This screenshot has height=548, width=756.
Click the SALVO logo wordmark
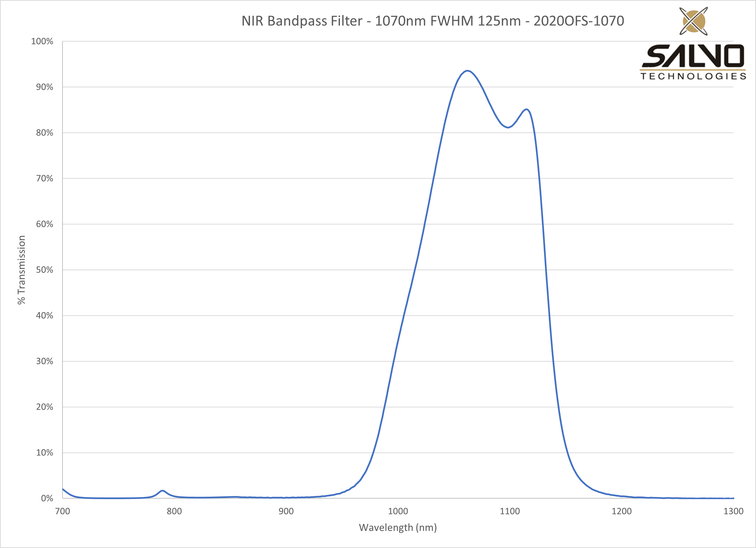(x=693, y=56)
